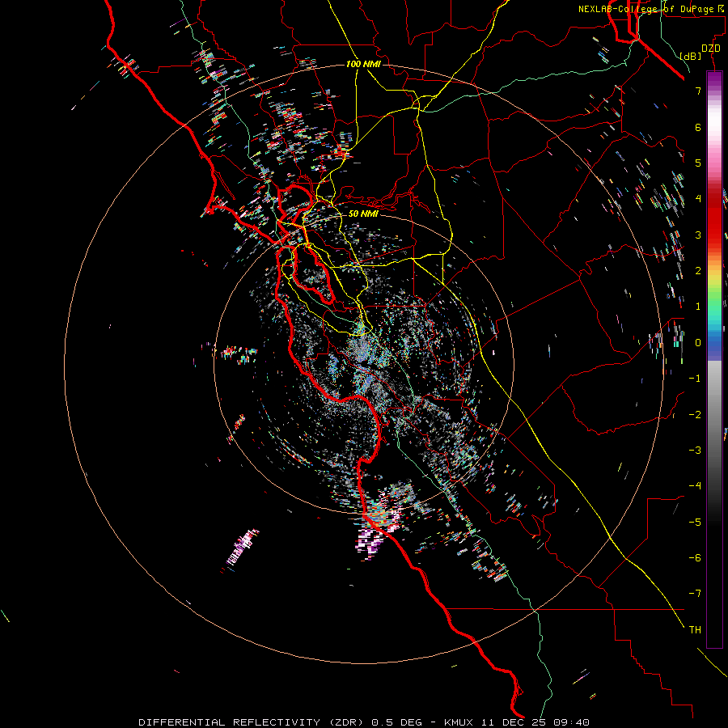Click the 4 dB label on the legend
The image size is (728, 728).
(x=698, y=199)
